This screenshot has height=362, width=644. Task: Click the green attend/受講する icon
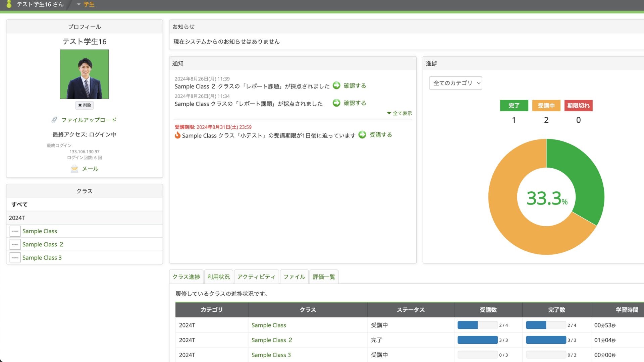click(x=363, y=135)
